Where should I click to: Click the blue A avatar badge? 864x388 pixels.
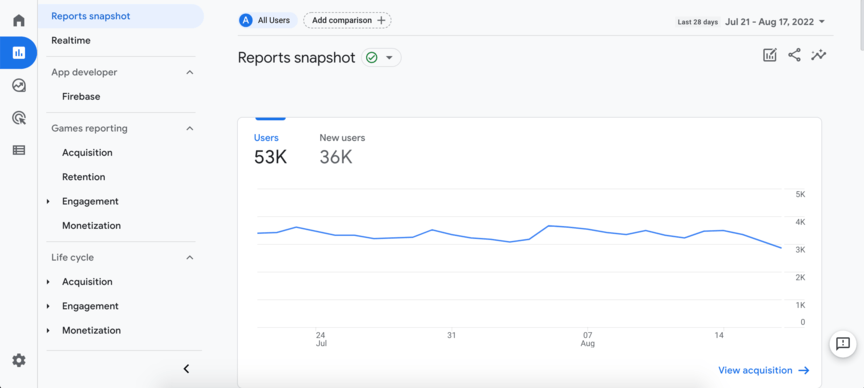(245, 20)
